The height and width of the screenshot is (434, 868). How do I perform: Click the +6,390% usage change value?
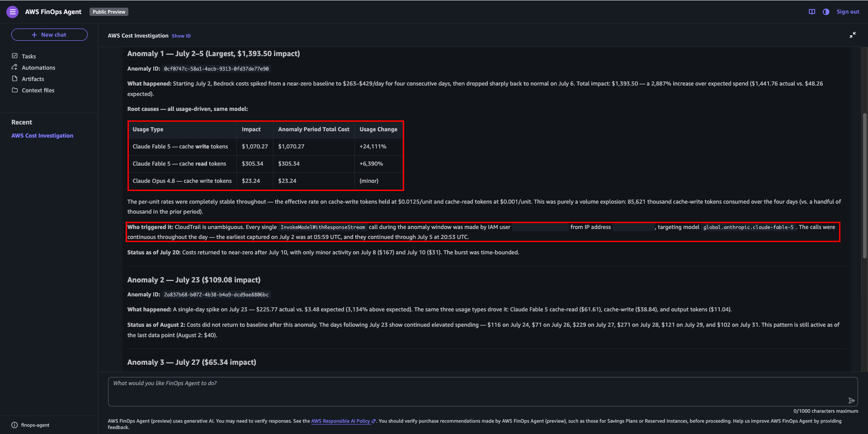(371, 164)
